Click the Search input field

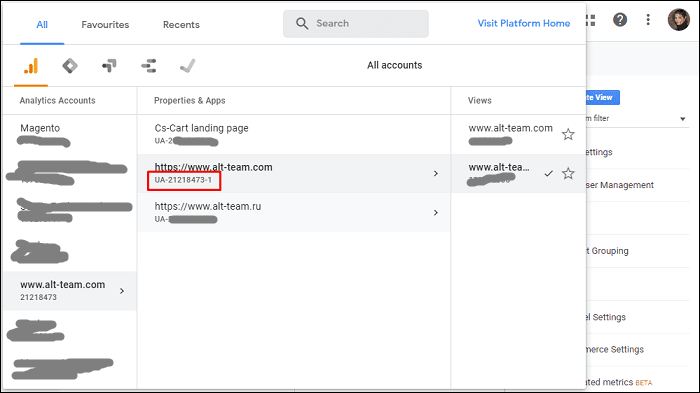356,24
